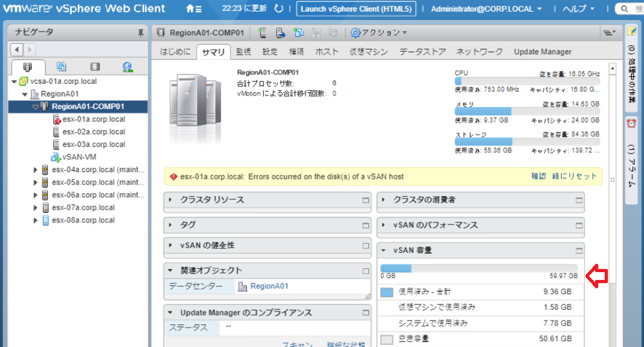Image resolution: width=644 pixels, height=347 pixels.
Task: Collapse the RegionA01-COMP01 cluster node
Action: tap(35, 107)
